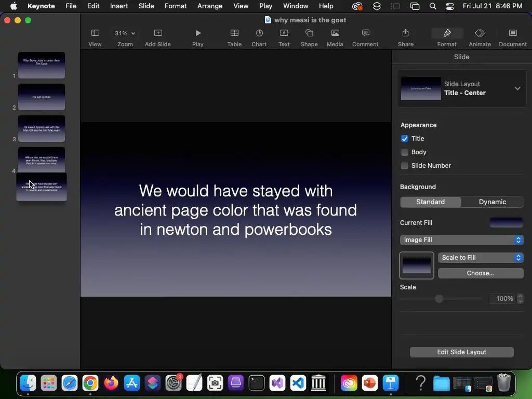Click the Scale percentage stepper arrows
532x399 pixels.
520,299
